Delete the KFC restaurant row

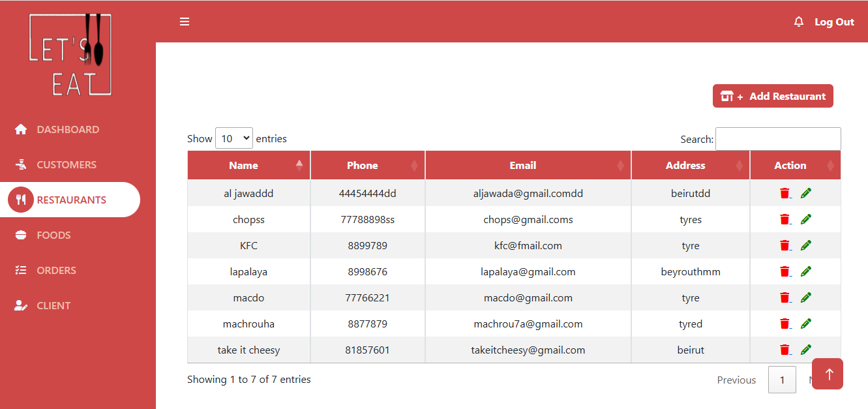coord(785,245)
